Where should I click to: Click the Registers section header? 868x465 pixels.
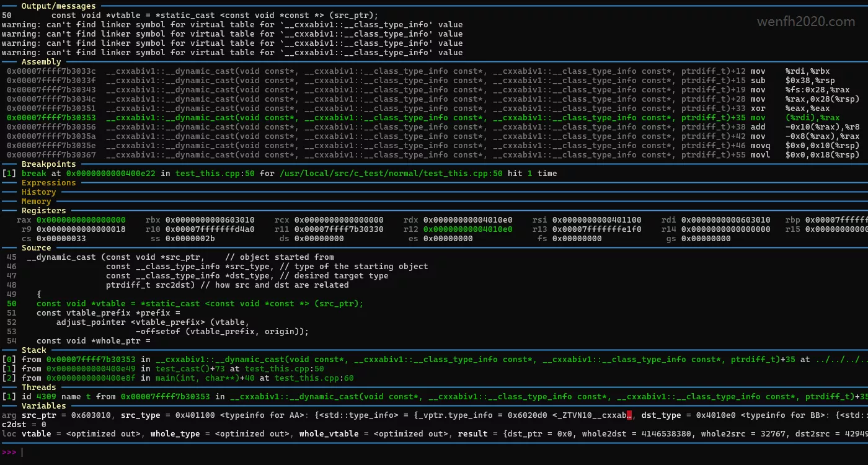43,211
